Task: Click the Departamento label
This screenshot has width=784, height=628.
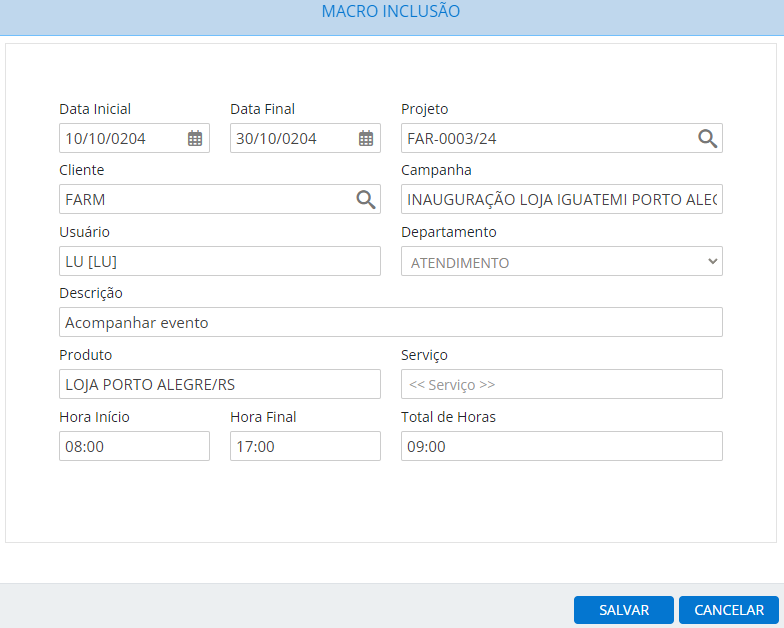Action: point(448,232)
